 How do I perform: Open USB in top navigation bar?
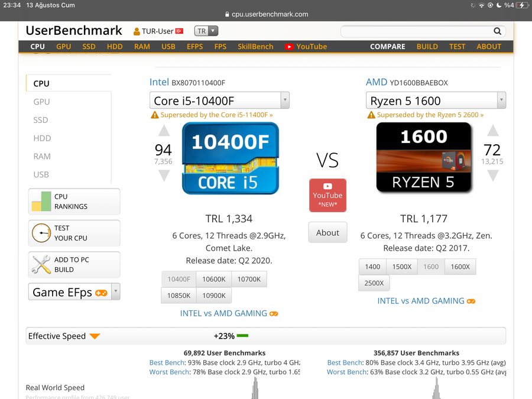tap(168, 47)
